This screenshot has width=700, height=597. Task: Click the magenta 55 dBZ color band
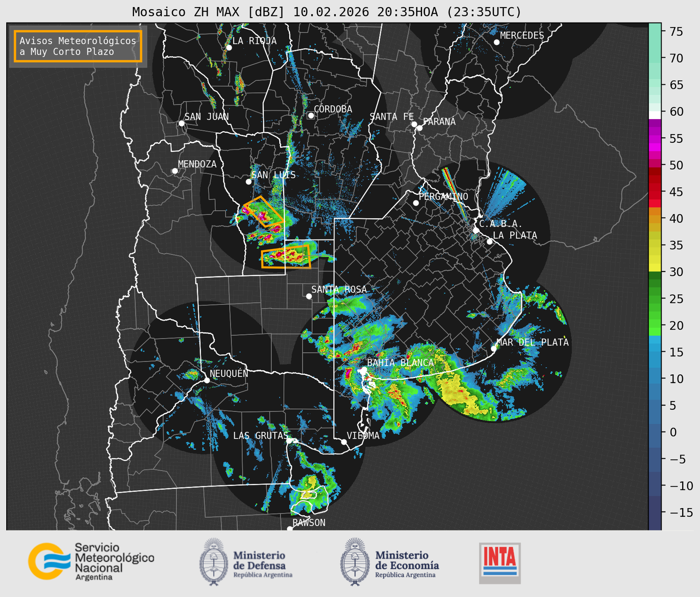pyautogui.click(x=655, y=139)
